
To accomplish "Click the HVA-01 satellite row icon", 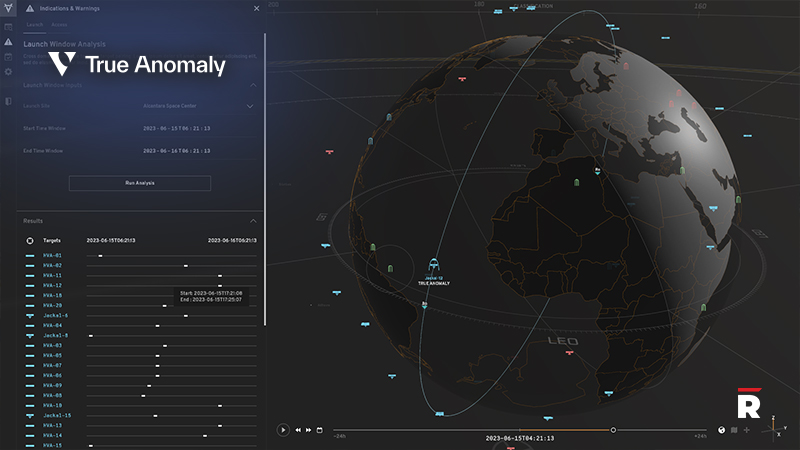I will coord(30,256).
